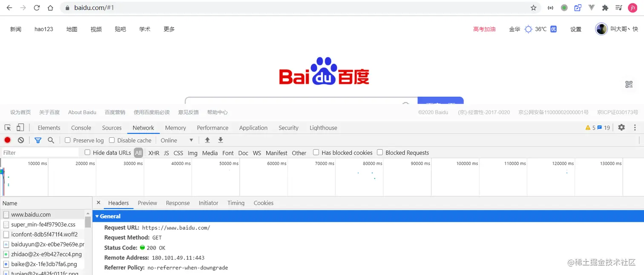Open the 更多 menu on Baidu
Viewport: 644px width, 275px height.
(x=169, y=29)
